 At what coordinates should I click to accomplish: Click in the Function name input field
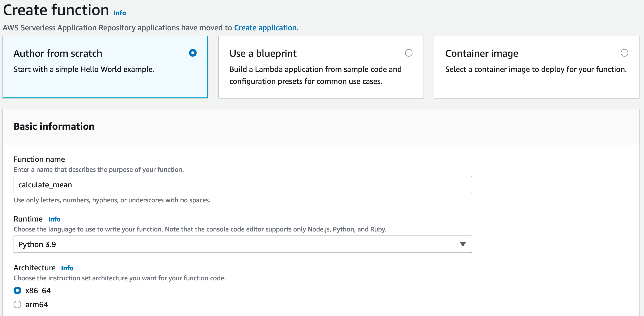point(242,184)
